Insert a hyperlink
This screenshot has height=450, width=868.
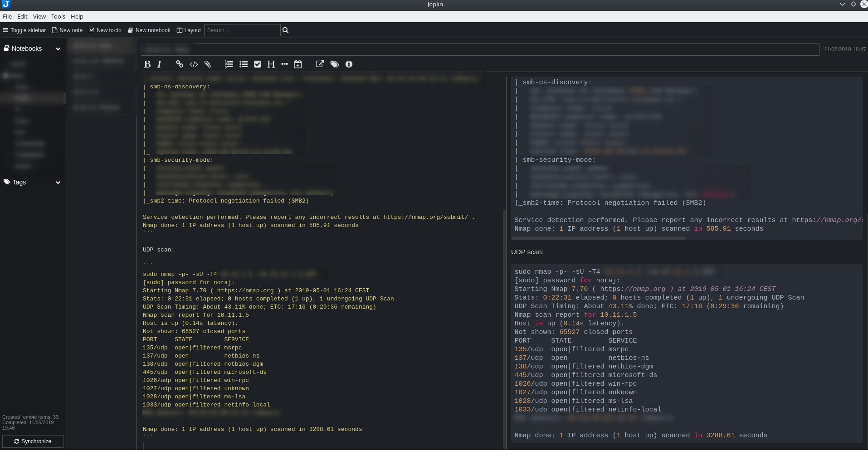coord(179,64)
